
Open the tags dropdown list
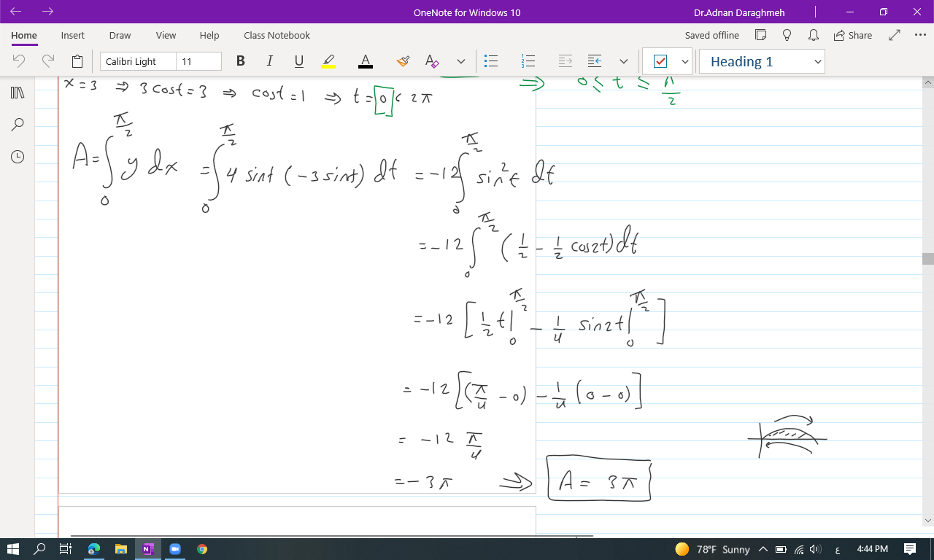[684, 61]
